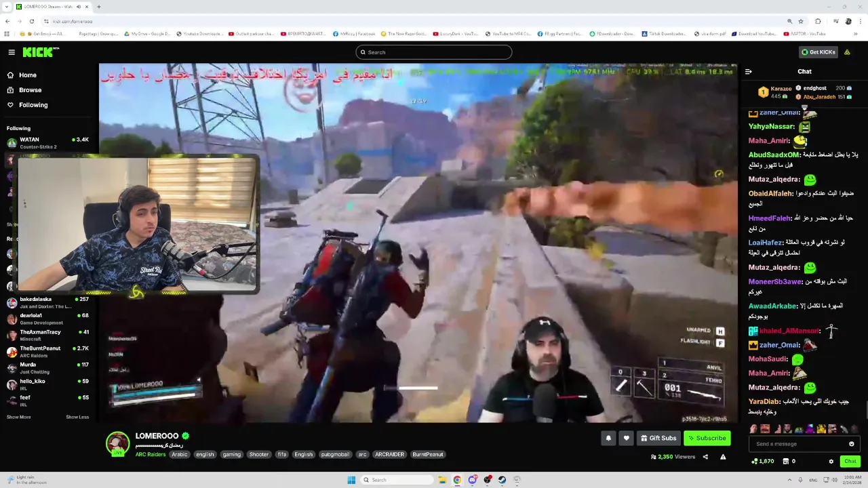Click the Kick search field
Screen dimensions: 868x488
pos(434,52)
